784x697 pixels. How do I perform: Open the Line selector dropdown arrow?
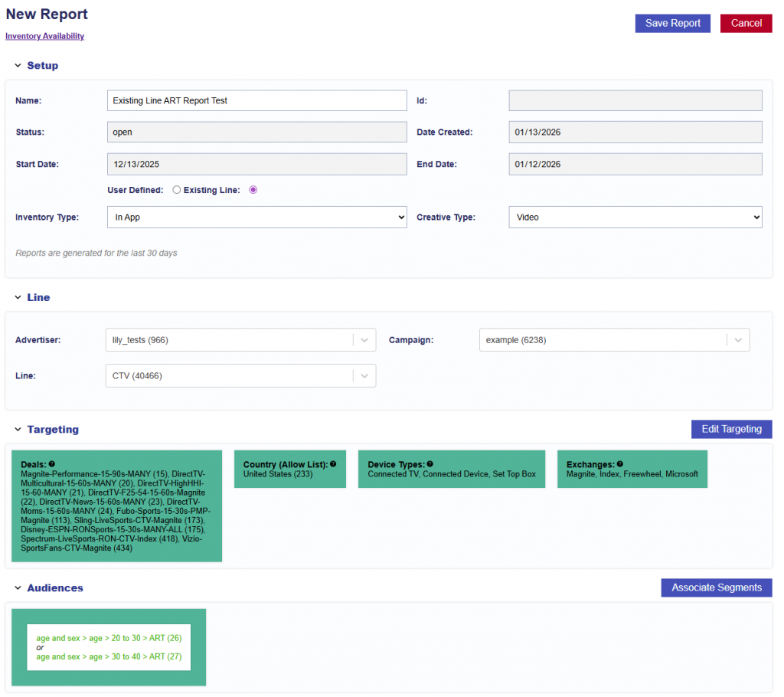pyautogui.click(x=364, y=376)
